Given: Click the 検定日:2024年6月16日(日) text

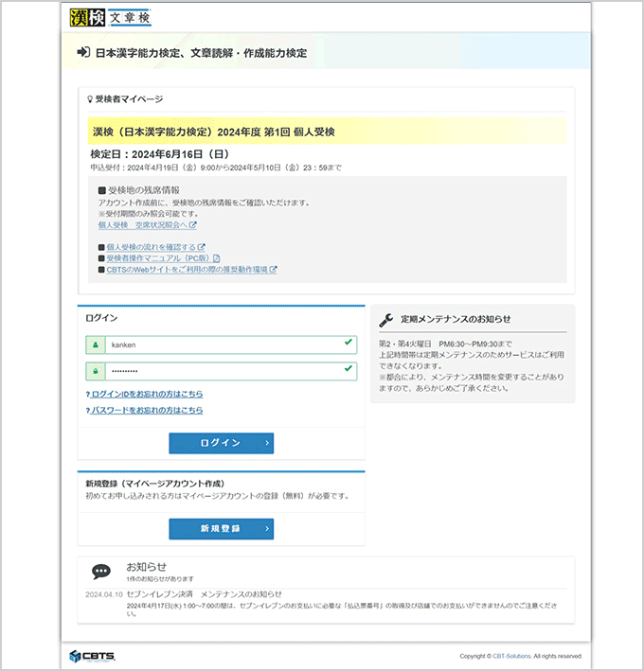Looking at the screenshot, I should tap(160, 154).
